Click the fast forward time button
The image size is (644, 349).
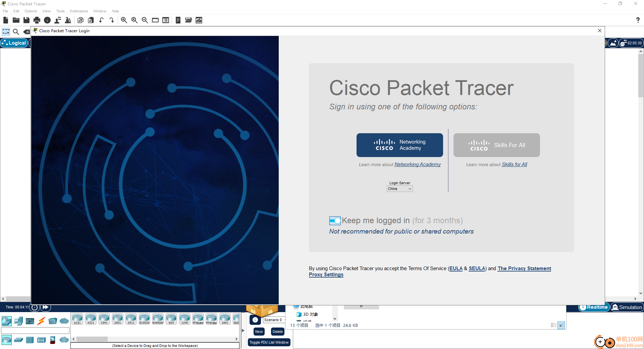45,307
